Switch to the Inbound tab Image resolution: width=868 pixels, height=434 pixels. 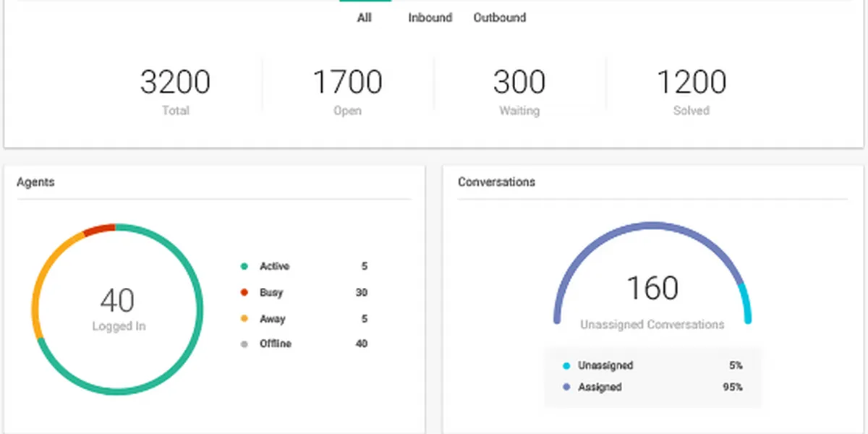[430, 17]
